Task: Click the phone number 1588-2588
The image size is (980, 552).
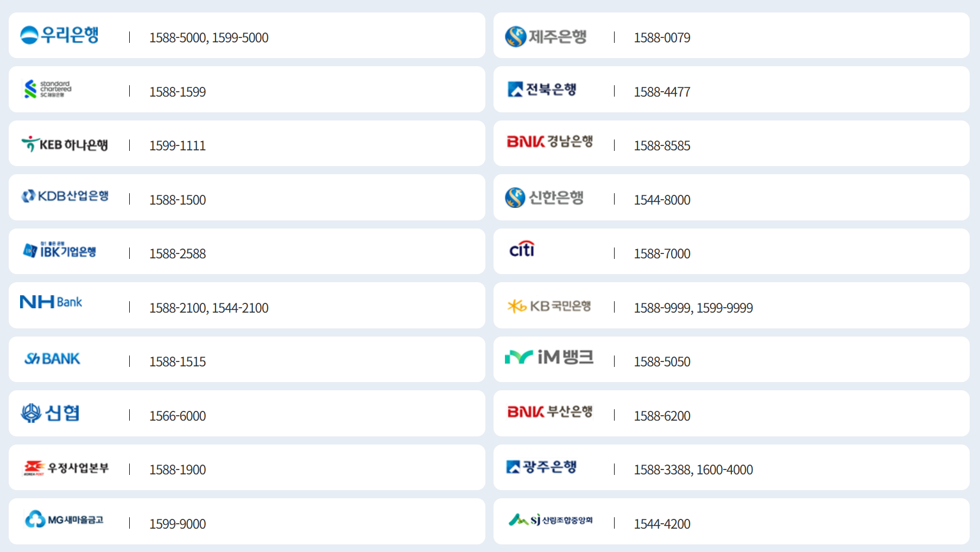Action: click(178, 253)
